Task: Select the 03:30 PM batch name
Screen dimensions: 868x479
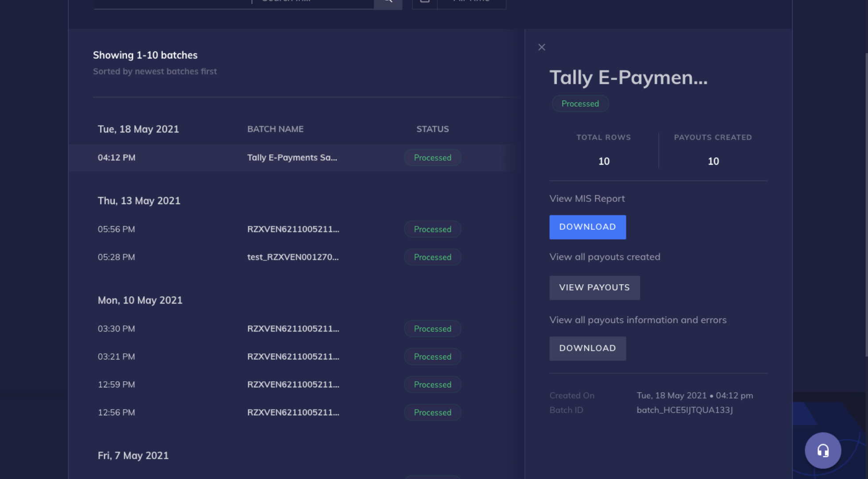Action: [x=293, y=329]
